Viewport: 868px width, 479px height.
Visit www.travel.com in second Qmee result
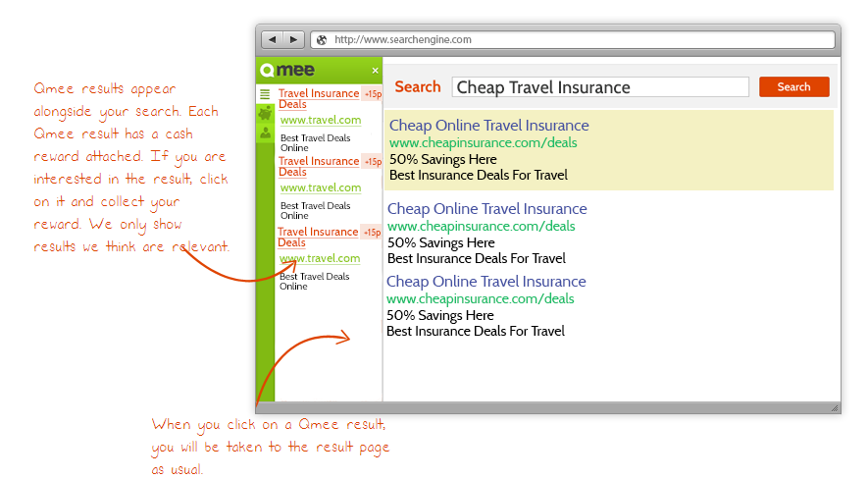(321, 187)
